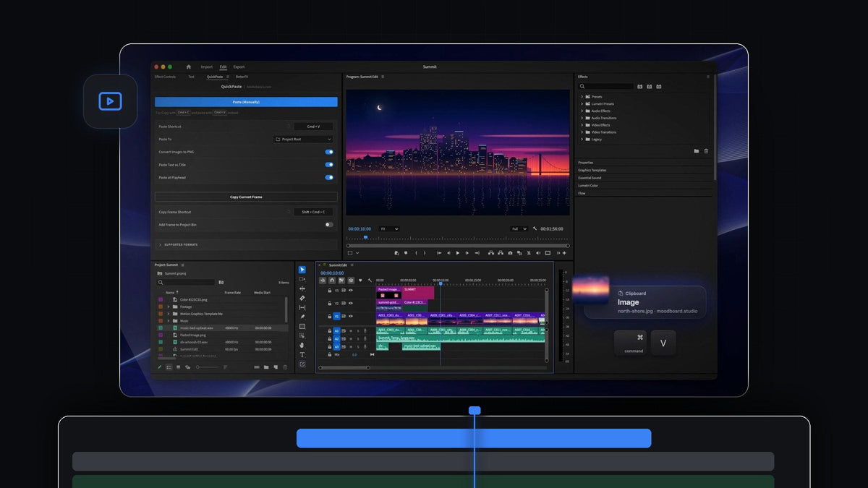This screenshot has width=868, height=488.
Task: Select the Selection arrow tool
Action: click(302, 270)
